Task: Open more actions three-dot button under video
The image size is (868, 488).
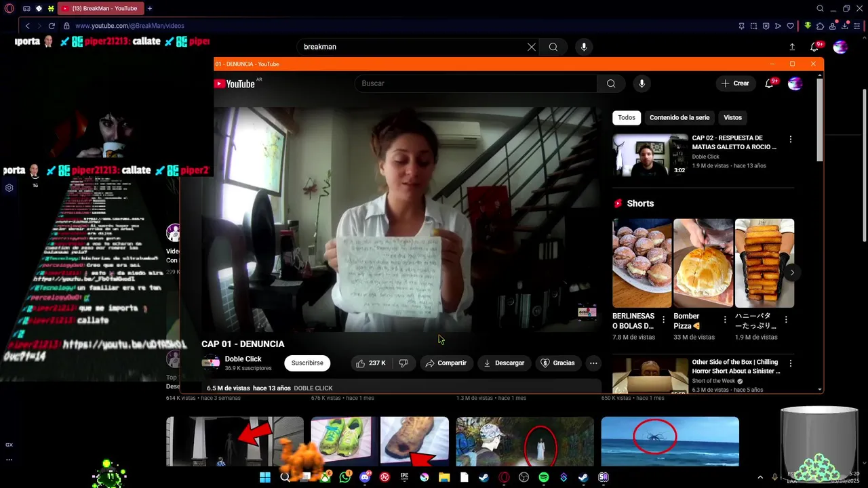Action: pyautogui.click(x=593, y=363)
